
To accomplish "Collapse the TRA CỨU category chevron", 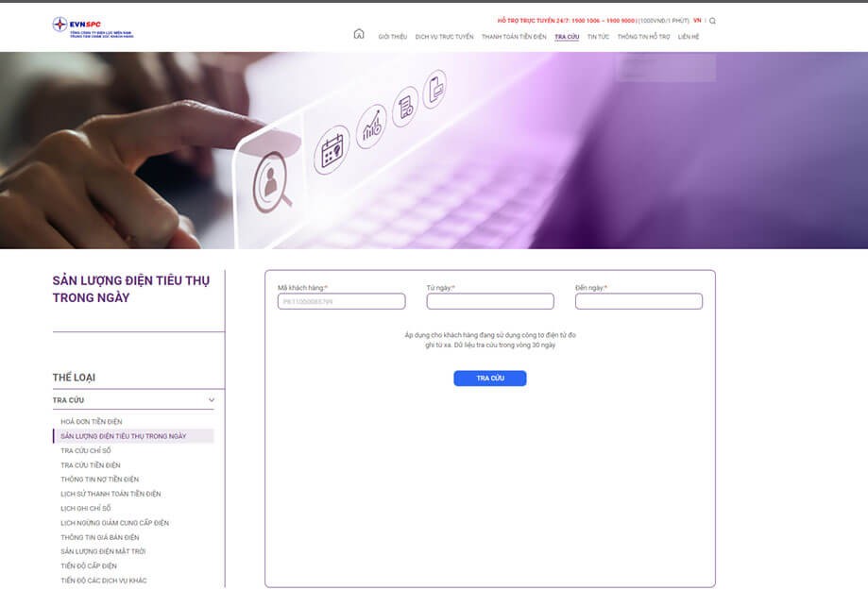I will 212,400.
